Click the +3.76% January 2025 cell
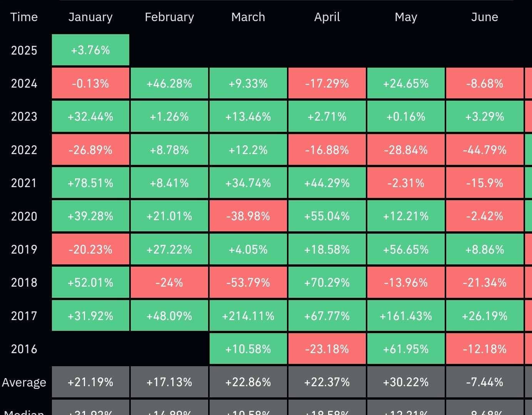Viewport: 532px width, 415px height. [90, 50]
